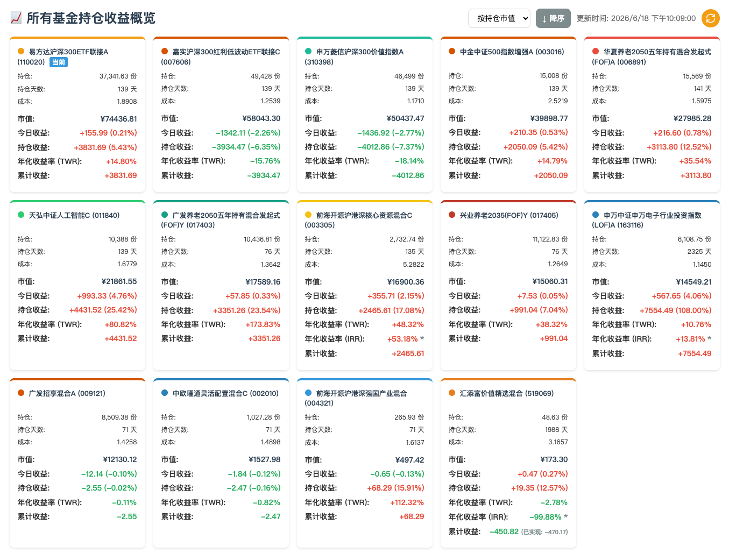Open fund title 中金中证500指数增强A (003016)
The width and height of the screenshot is (729, 560).
pos(512,52)
